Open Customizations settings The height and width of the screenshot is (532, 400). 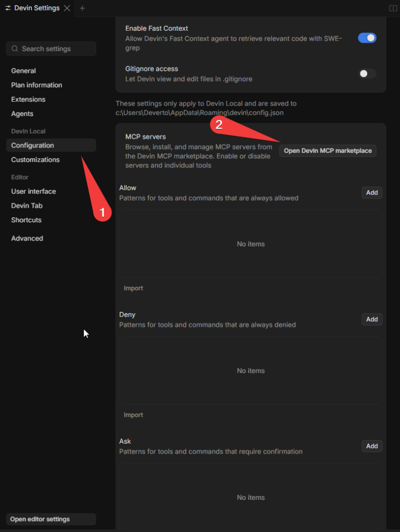pyautogui.click(x=35, y=159)
